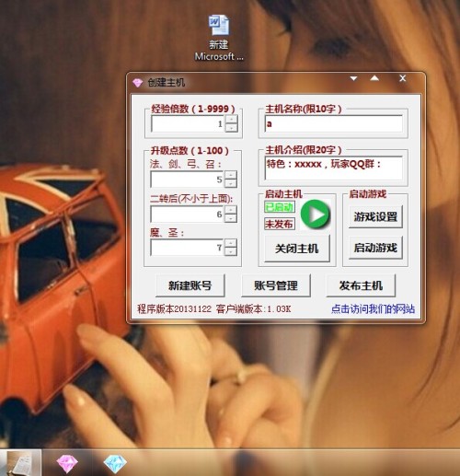
Task: Decrease 二转后 points with down arrow
Action: tap(231, 218)
